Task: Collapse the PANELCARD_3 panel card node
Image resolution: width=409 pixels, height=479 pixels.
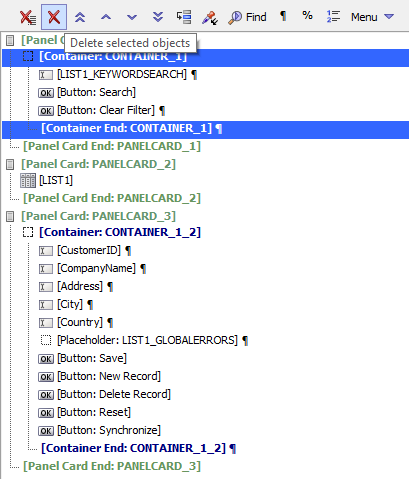Action: point(10,216)
